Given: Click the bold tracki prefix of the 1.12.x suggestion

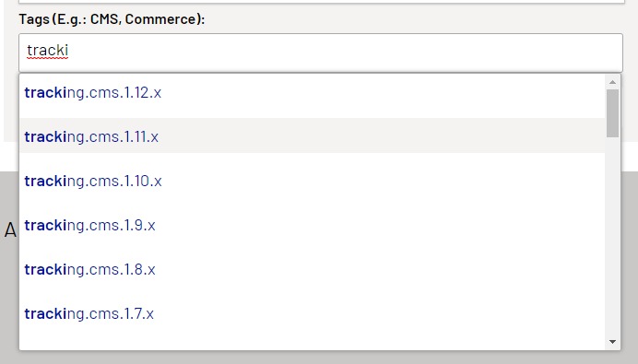Looking at the screenshot, I should (x=45, y=93).
